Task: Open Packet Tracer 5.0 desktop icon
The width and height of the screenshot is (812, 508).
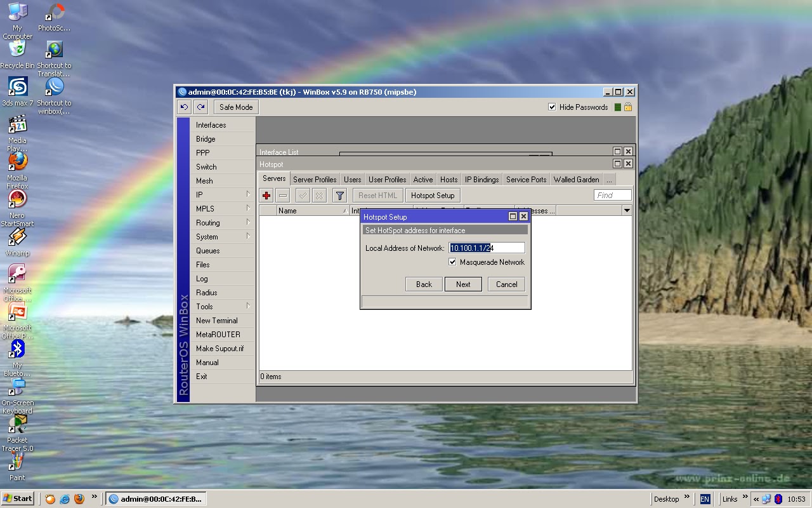Action: coord(17,433)
